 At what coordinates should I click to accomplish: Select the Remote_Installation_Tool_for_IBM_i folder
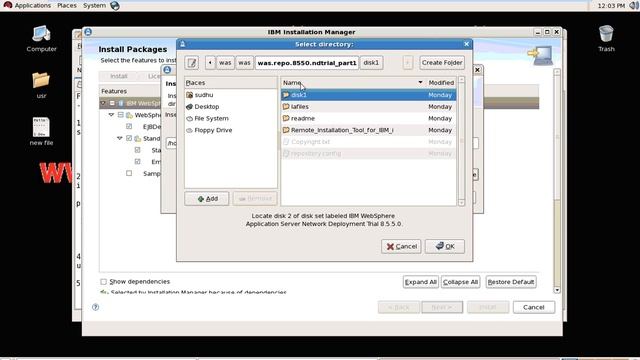[x=369, y=130]
